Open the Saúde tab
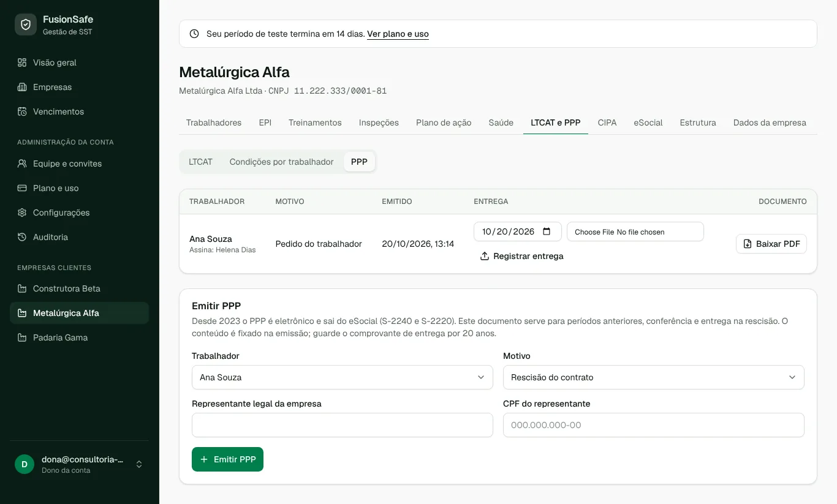Image resolution: width=837 pixels, height=504 pixels. click(501, 122)
